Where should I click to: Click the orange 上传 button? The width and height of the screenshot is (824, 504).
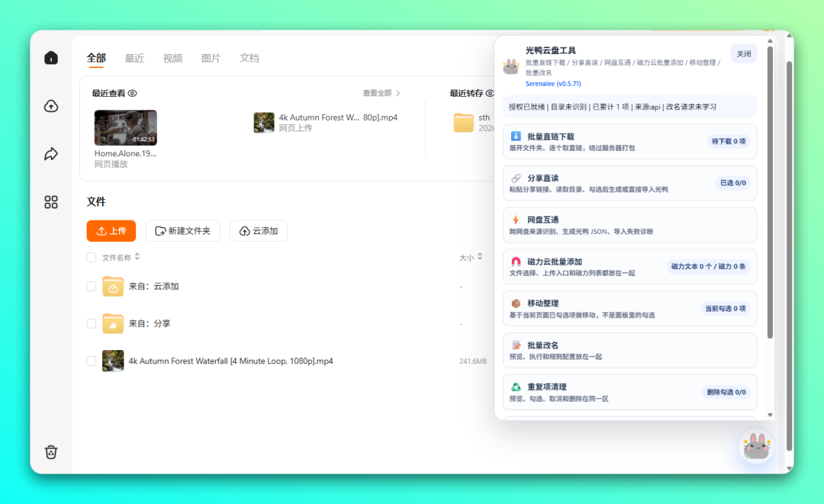[111, 231]
